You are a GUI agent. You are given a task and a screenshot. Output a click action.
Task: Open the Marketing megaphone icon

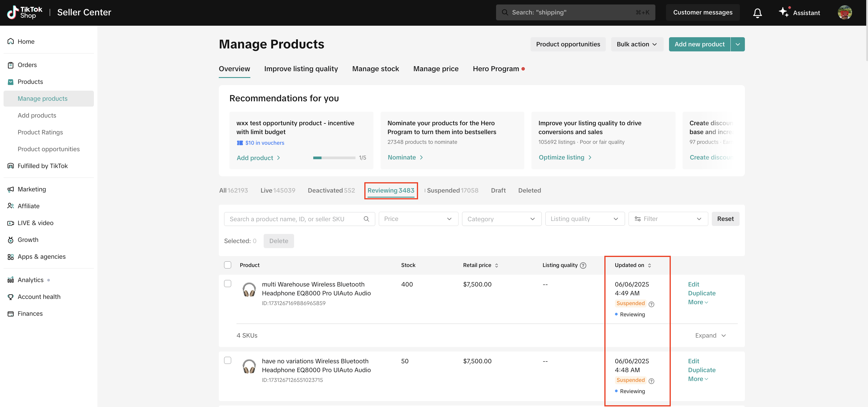[x=11, y=189]
